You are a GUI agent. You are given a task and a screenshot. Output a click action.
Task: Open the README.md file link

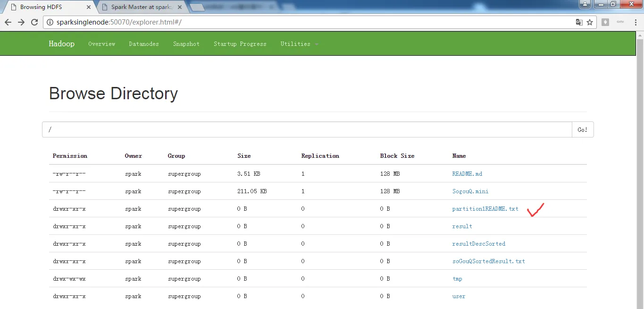[x=467, y=174]
